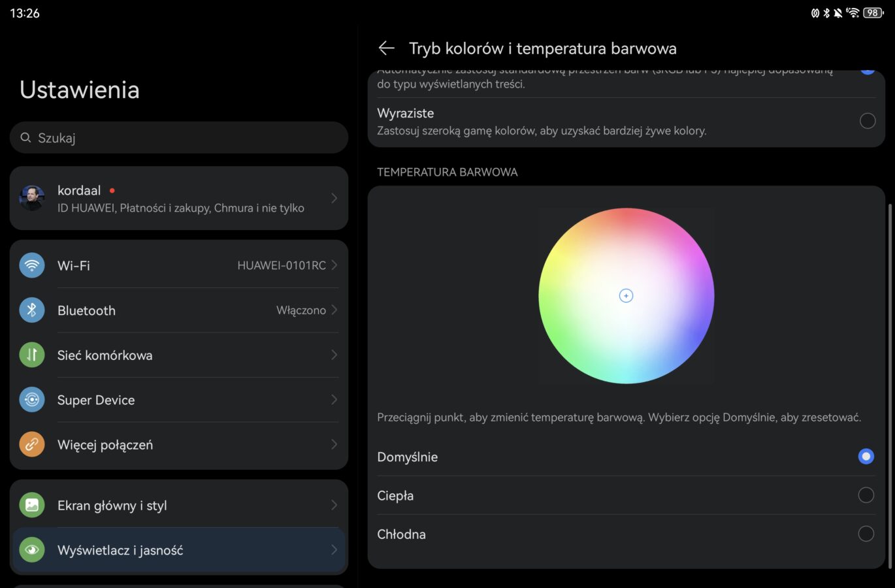This screenshot has width=895, height=588.
Task: Open the Wi-Fi settings icon
Action: tap(32, 265)
